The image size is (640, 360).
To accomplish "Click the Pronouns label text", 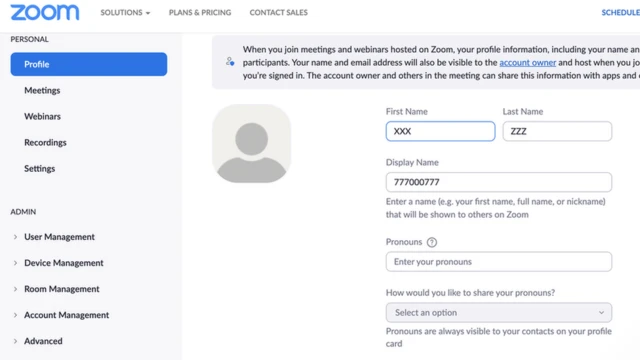I will pos(404,242).
